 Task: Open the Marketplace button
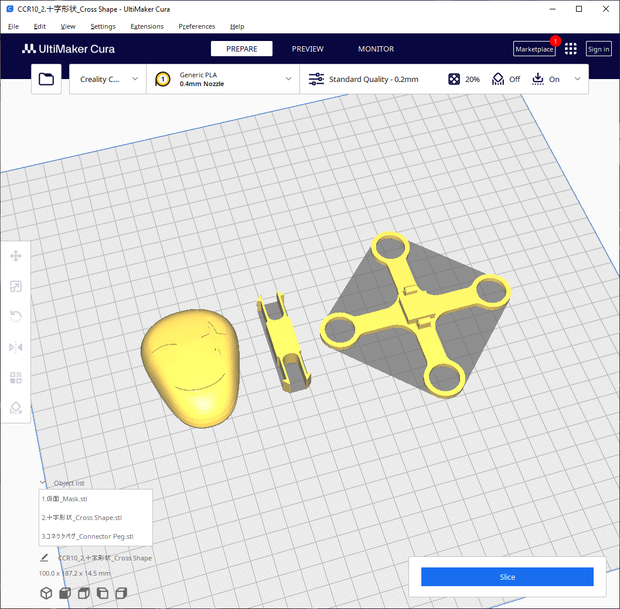pyautogui.click(x=534, y=49)
